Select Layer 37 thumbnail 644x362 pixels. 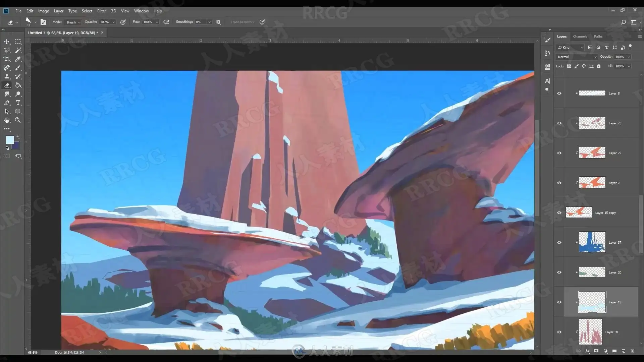592,242
